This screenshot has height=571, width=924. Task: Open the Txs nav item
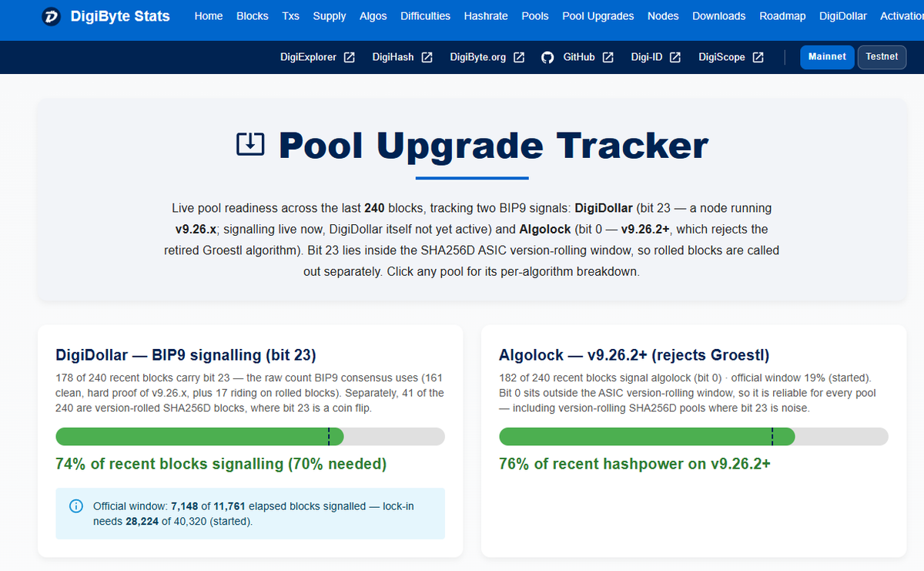[291, 16]
